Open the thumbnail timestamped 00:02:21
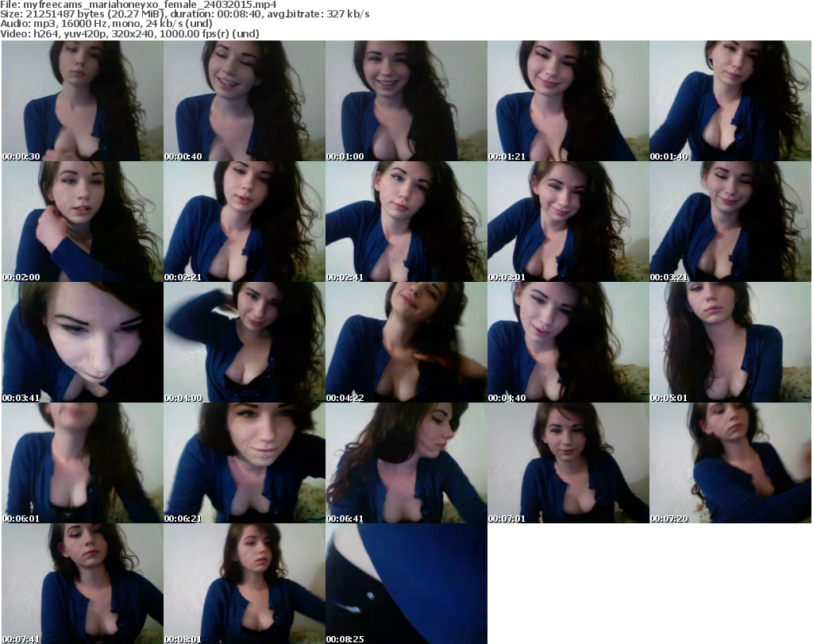This screenshot has height=644, width=813. tap(245, 222)
